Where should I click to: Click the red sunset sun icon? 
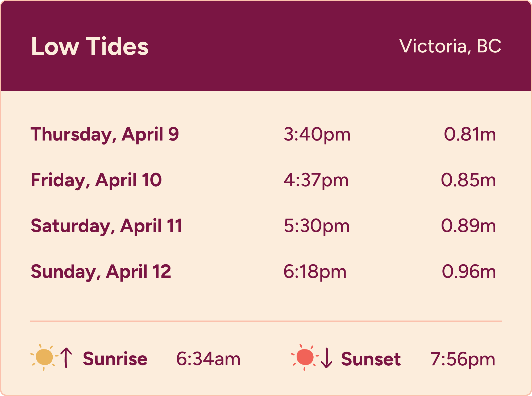pos(305,357)
